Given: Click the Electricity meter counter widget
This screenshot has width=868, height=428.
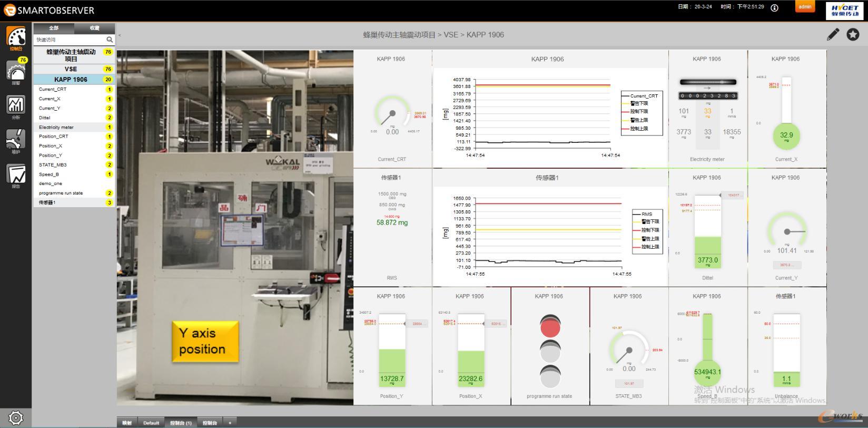Looking at the screenshot, I should (x=707, y=109).
